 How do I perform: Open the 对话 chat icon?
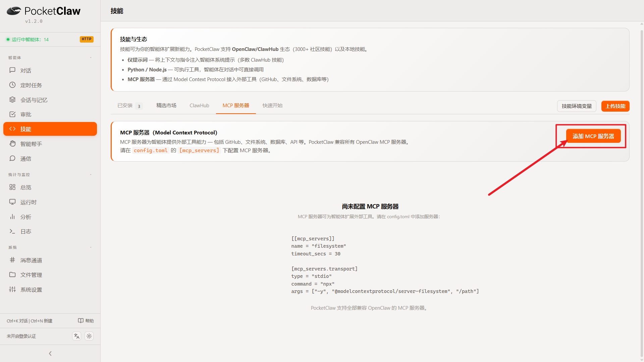12,70
